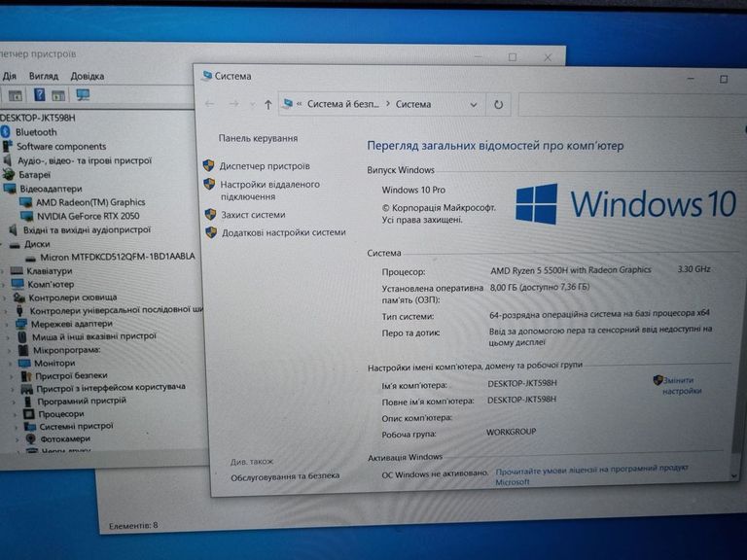Click the NVIDIA GeForce RTX 2050 adapter icon
Viewport: 747px width, 560px height.
pos(26,216)
